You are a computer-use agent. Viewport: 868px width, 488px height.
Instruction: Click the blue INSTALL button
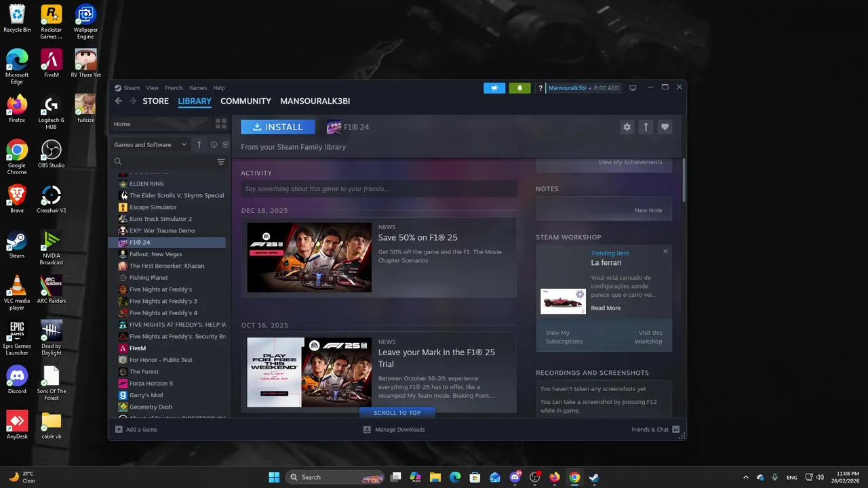[x=278, y=127]
